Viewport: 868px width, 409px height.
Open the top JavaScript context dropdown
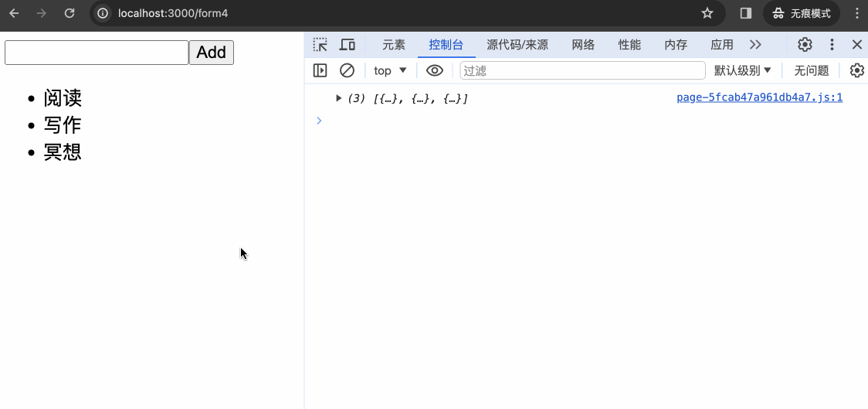click(x=390, y=70)
